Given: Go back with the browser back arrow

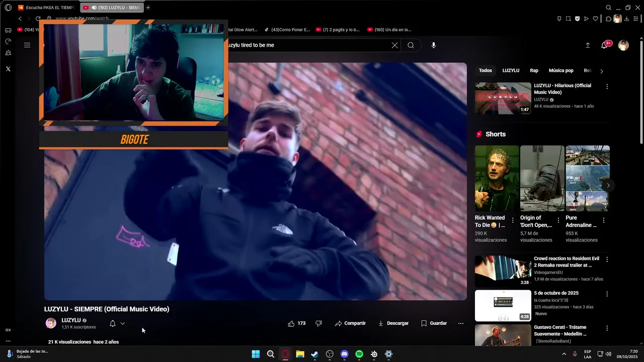Looking at the screenshot, I should click(20, 19).
